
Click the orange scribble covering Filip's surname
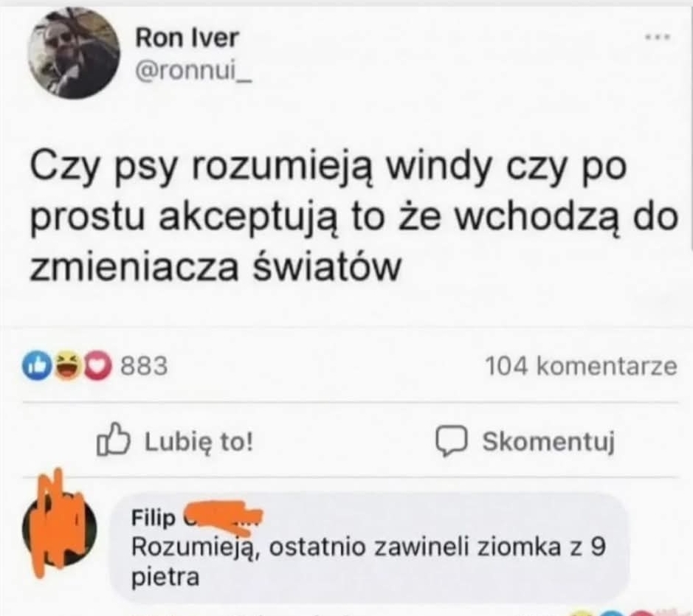pos(223,515)
